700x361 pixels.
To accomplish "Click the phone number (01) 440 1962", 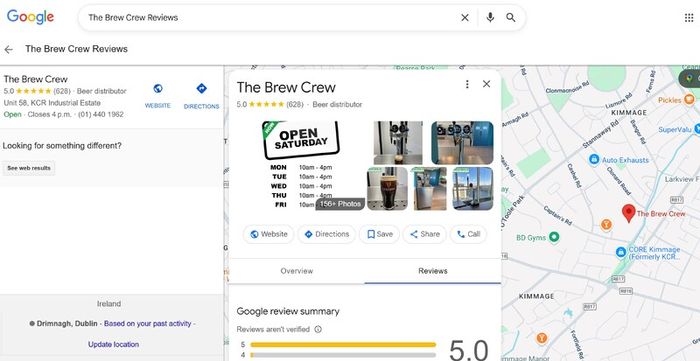I will (x=101, y=115).
